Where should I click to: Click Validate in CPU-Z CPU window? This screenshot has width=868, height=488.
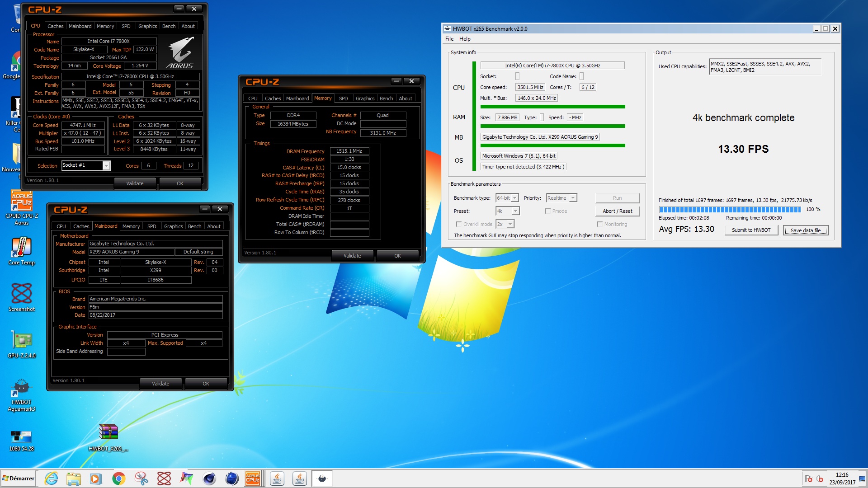(x=135, y=183)
